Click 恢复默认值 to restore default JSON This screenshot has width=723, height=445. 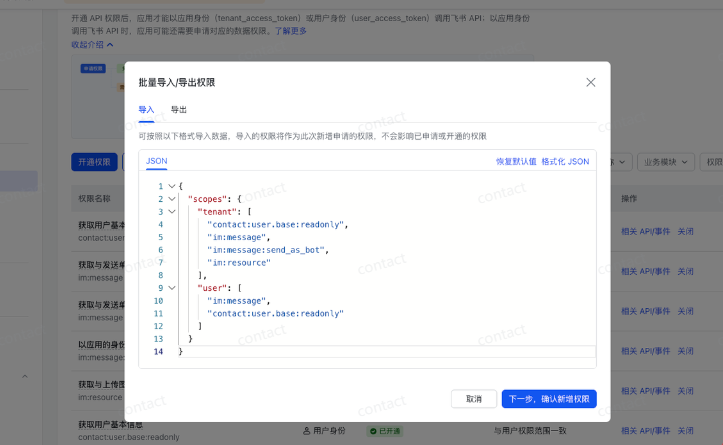pyautogui.click(x=516, y=161)
